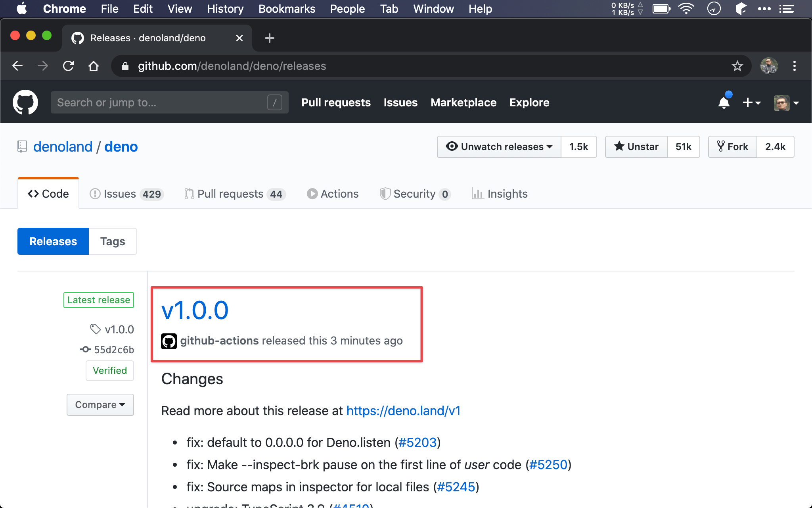Open the Actions tab

click(x=333, y=194)
